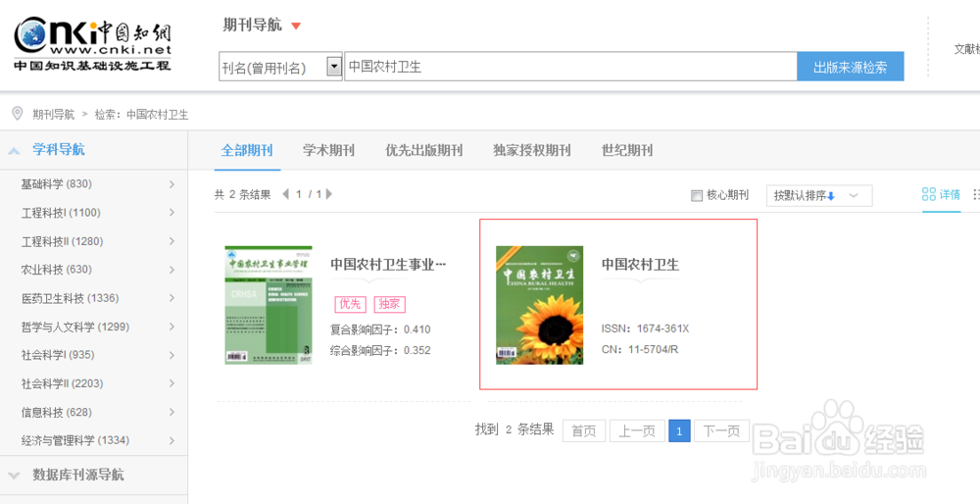Go to 首页 in pagination

(584, 430)
